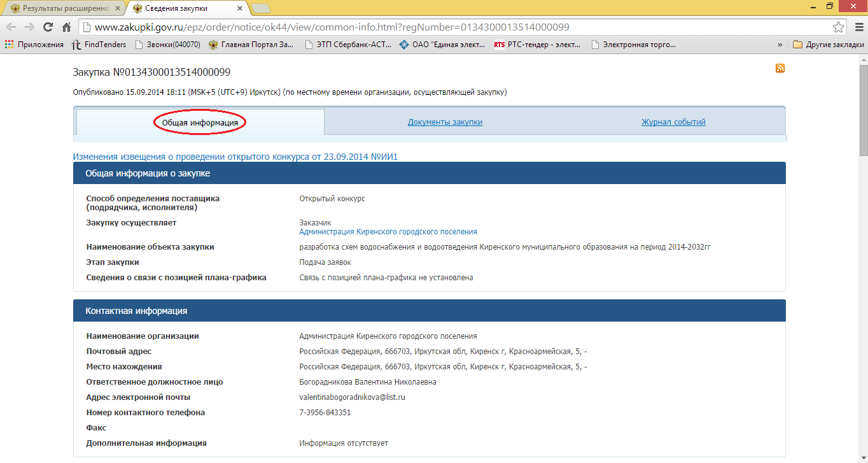
Task: Open the FindTenders bookmark
Action: pos(99,45)
